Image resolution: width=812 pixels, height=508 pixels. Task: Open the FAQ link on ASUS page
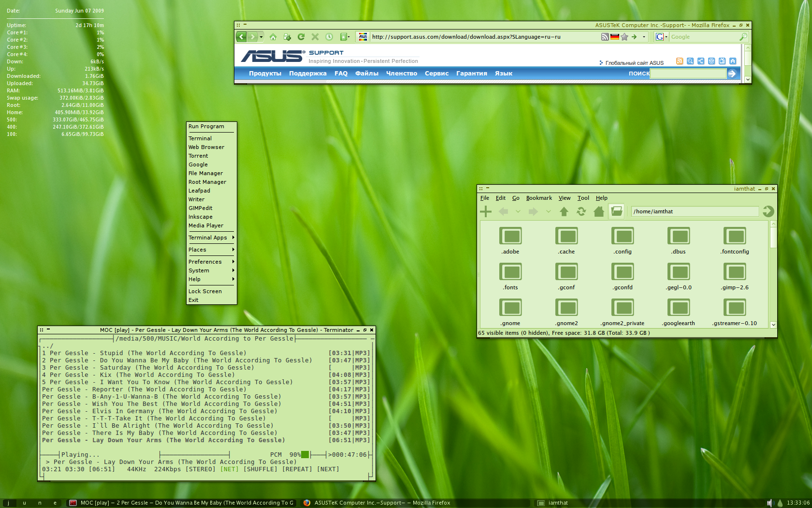tap(341, 74)
